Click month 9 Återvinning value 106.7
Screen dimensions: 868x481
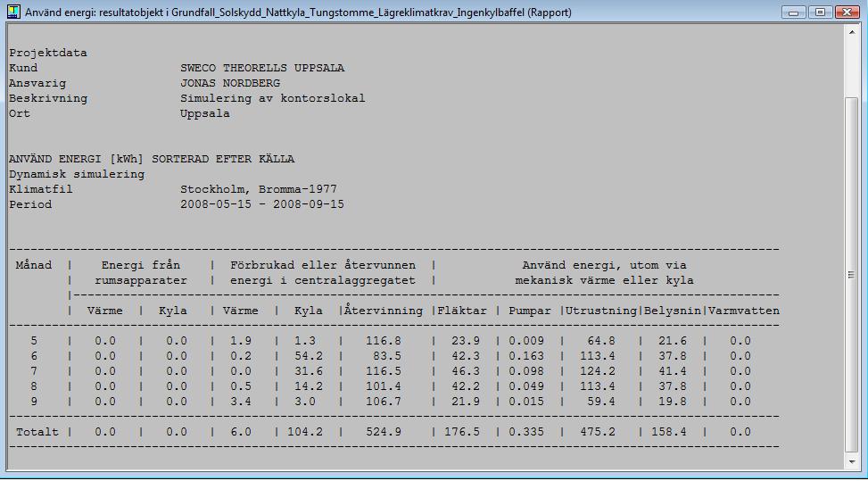(x=383, y=402)
